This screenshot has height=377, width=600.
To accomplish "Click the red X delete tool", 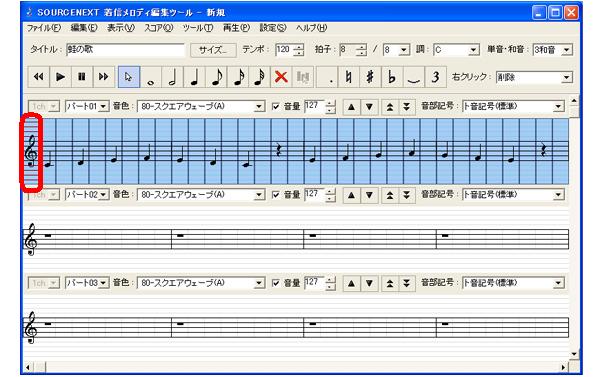I will pyautogui.click(x=281, y=77).
